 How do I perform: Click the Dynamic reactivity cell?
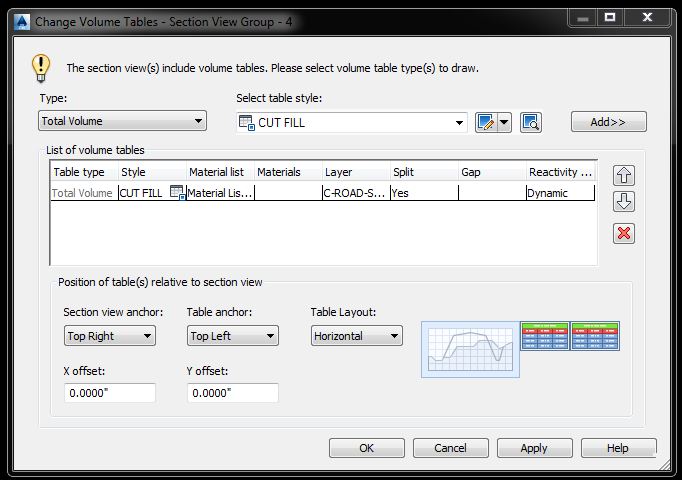pos(560,193)
